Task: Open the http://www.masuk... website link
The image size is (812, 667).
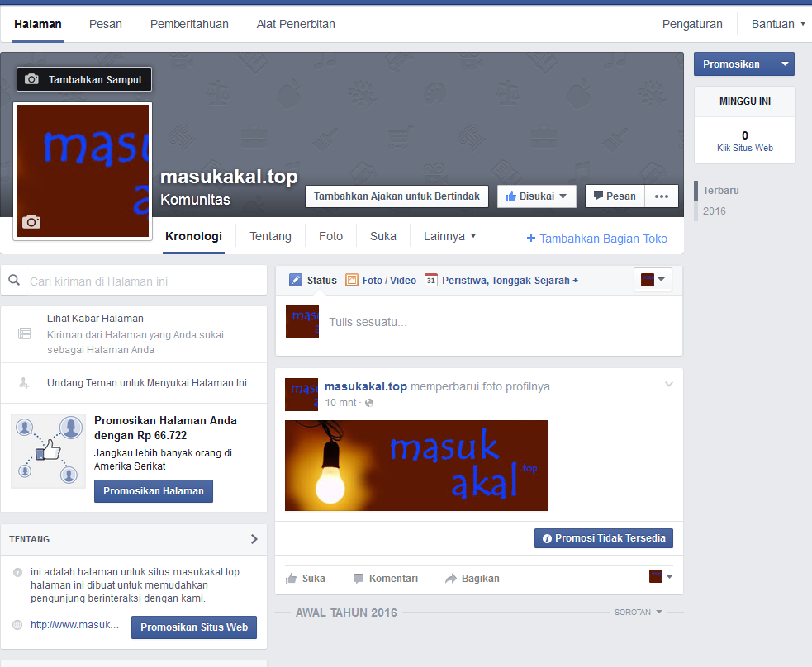Action: 74,625
